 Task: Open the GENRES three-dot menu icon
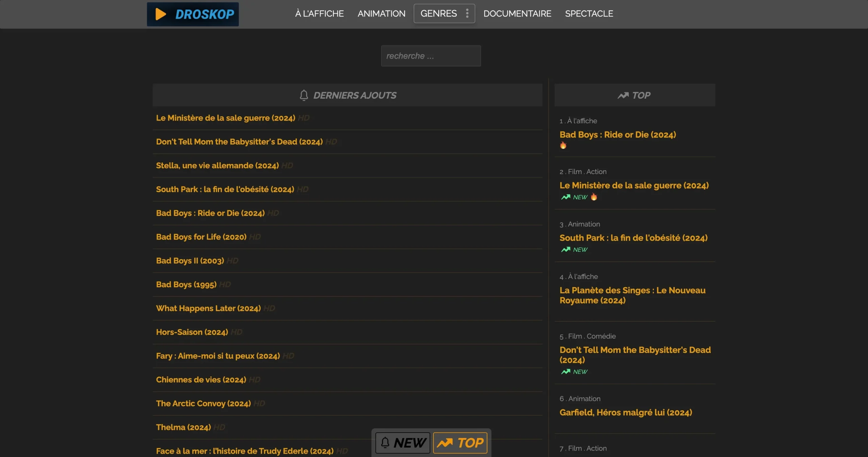tap(467, 14)
